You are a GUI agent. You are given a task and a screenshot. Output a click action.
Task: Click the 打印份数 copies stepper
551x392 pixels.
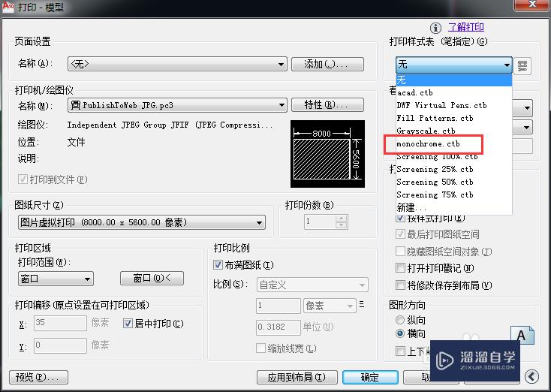click(342, 222)
